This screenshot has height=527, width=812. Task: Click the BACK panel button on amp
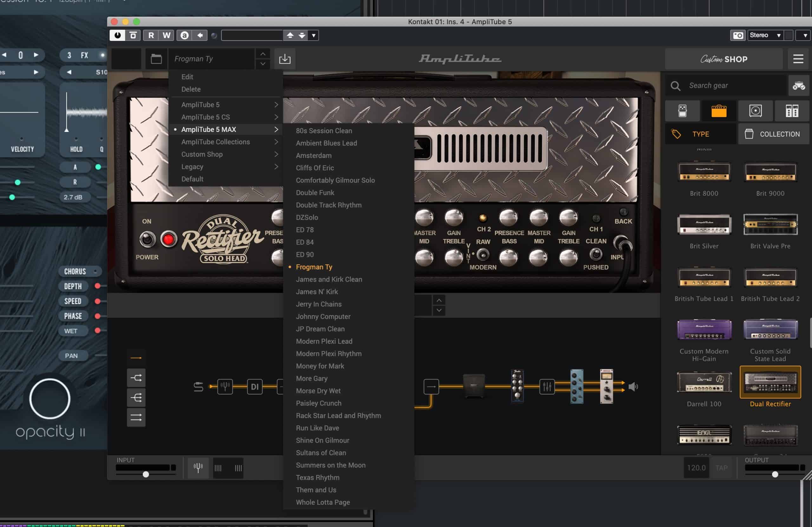click(x=623, y=212)
